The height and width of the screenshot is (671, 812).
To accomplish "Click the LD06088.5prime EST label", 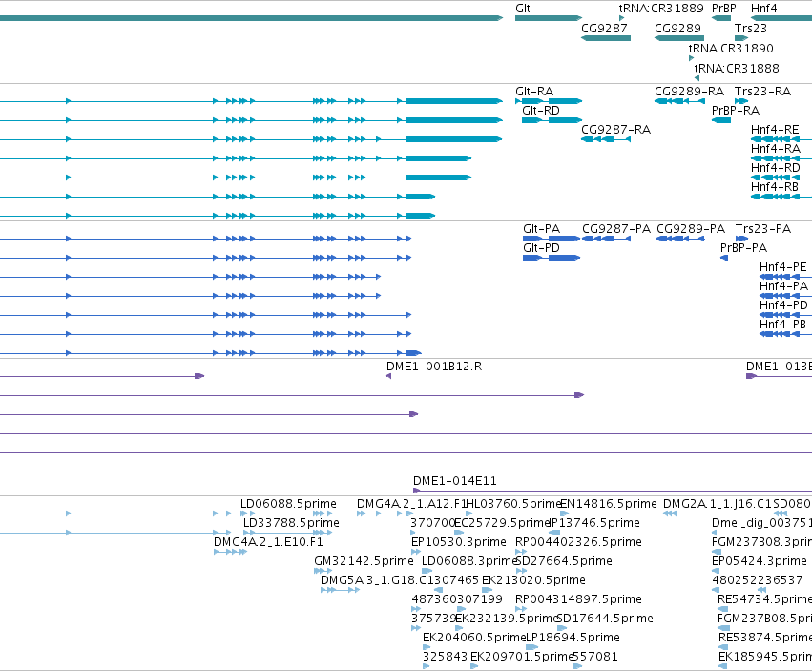I will pyautogui.click(x=288, y=504).
